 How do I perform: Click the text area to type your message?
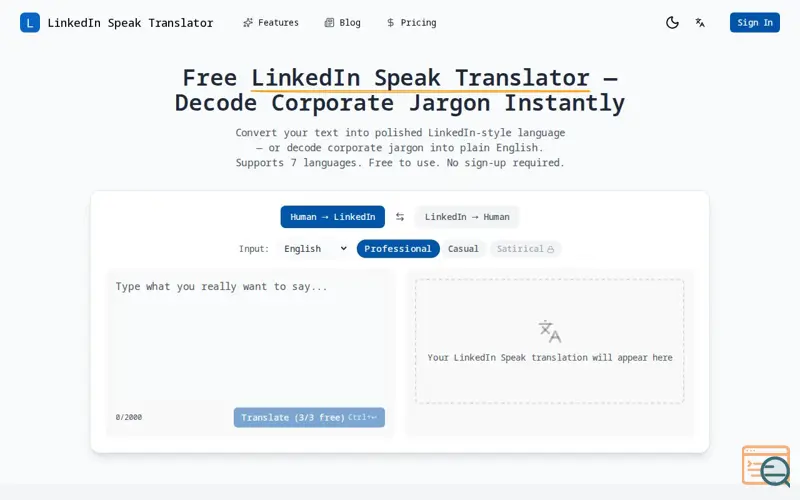pos(250,339)
